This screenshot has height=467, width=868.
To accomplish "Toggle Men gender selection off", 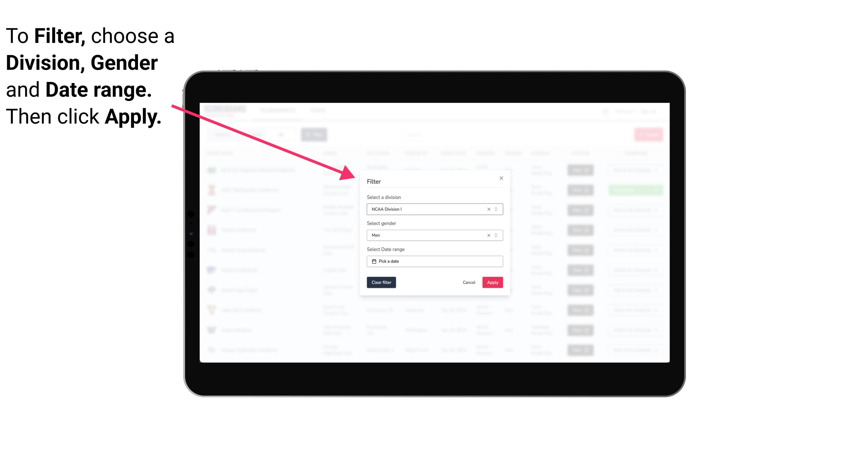I will pos(487,235).
